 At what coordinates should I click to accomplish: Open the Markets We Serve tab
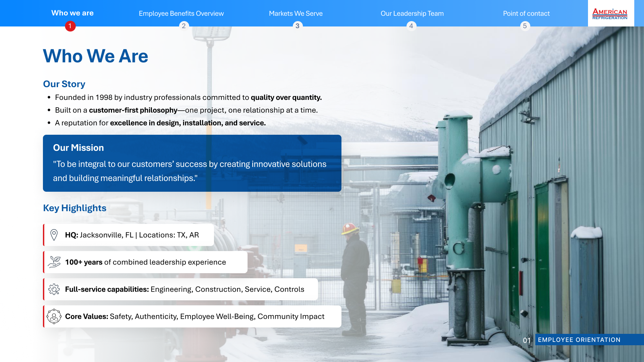[296, 13]
